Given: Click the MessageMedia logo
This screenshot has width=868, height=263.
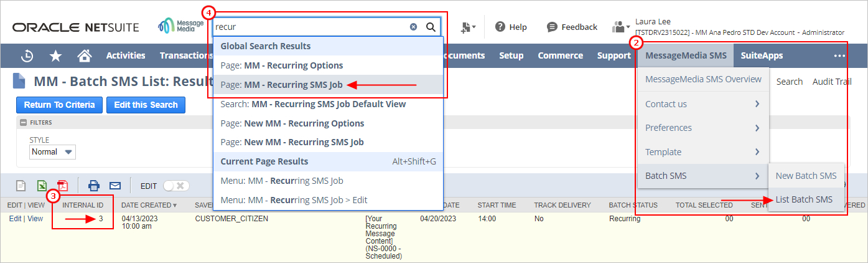Looking at the screenshot, I should click(181, 26).
